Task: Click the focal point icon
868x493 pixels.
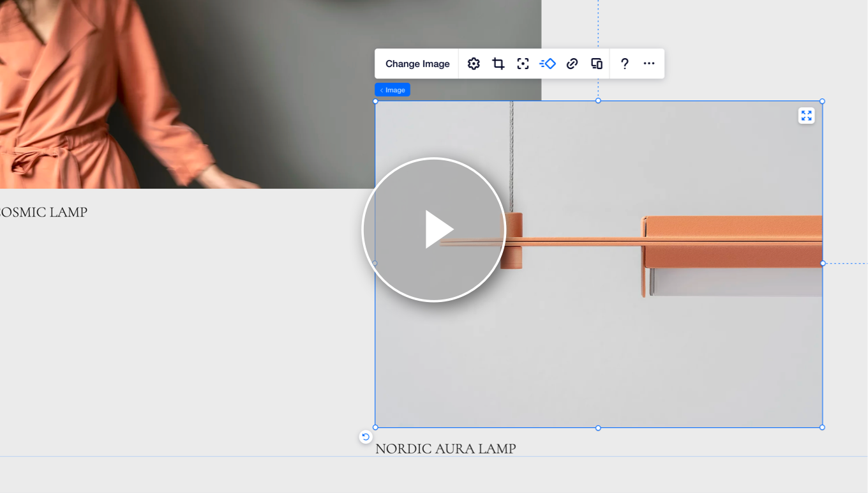Action: [x=523, y=64]
